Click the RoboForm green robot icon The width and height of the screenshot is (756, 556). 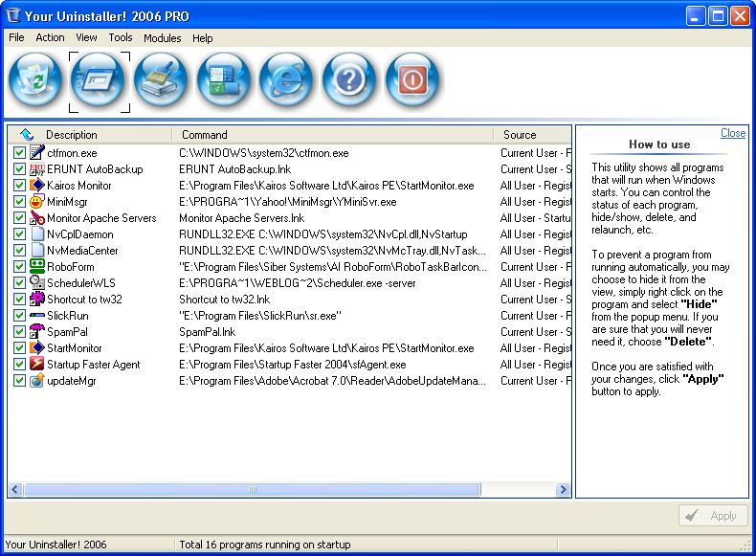(x=37, y=267)
